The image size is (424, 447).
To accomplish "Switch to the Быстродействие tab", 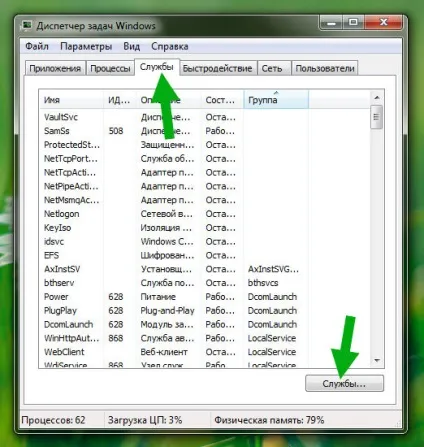I will [x=217, y=68].
